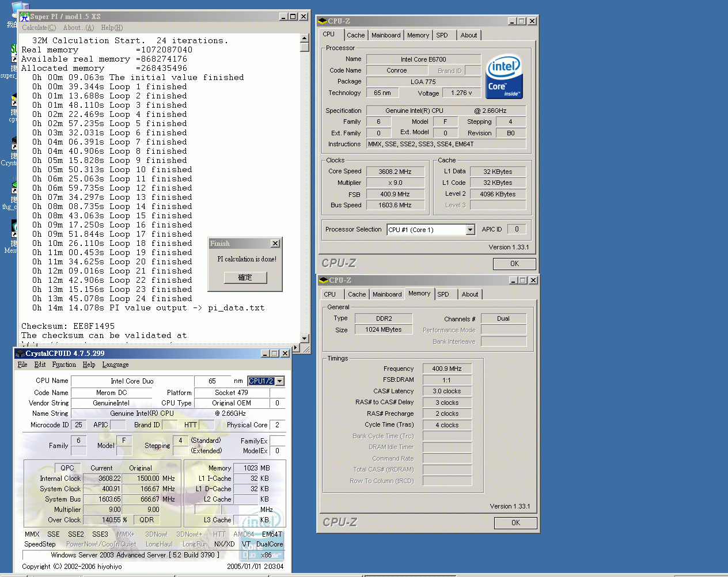728x577 pixels.
Task: Click the Intel Core inside logo in CPU-Z
Action: coord(504,75)
